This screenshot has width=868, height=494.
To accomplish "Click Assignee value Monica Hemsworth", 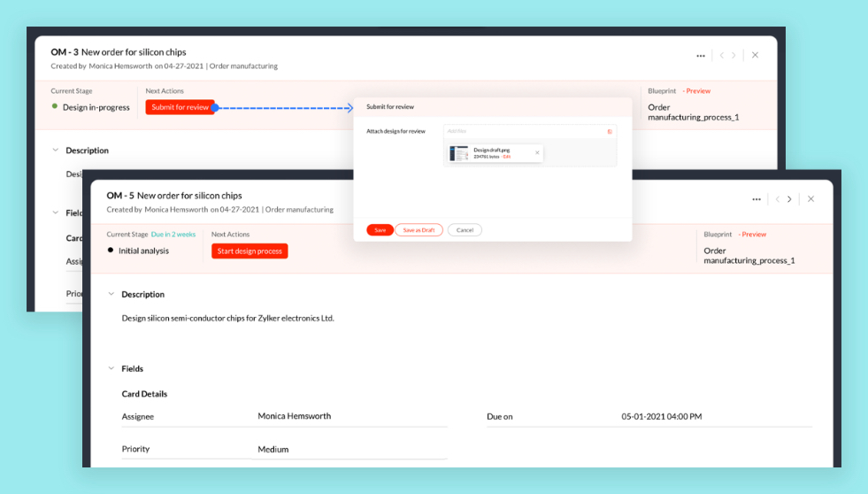I will 295,416.
